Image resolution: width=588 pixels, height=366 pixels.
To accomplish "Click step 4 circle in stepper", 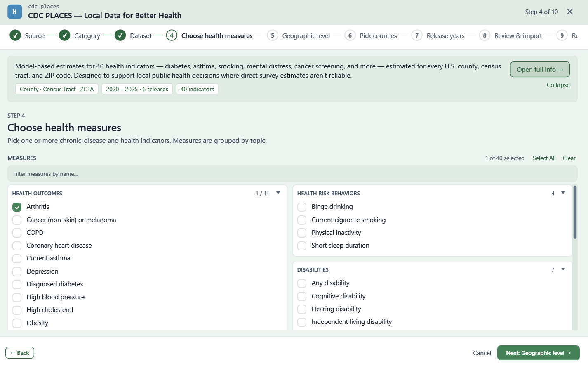I will tap(172, 35).
